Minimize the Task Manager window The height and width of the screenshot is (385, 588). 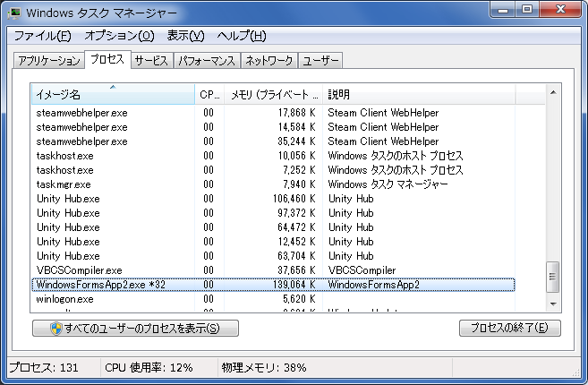tap(503, 9)
